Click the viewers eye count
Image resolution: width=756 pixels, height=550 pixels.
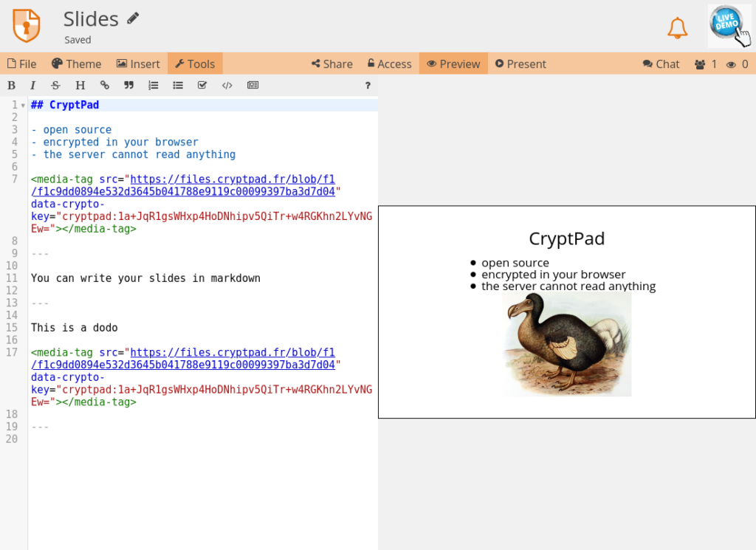(738, 63)
